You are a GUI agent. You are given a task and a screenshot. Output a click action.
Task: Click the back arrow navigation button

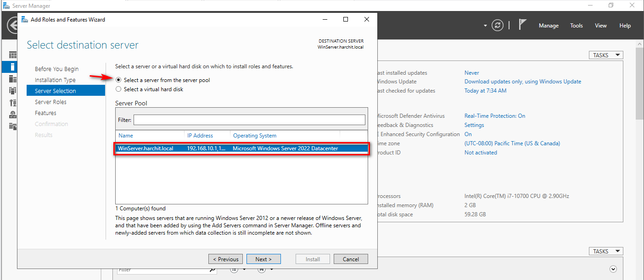[x=12, y=26]
